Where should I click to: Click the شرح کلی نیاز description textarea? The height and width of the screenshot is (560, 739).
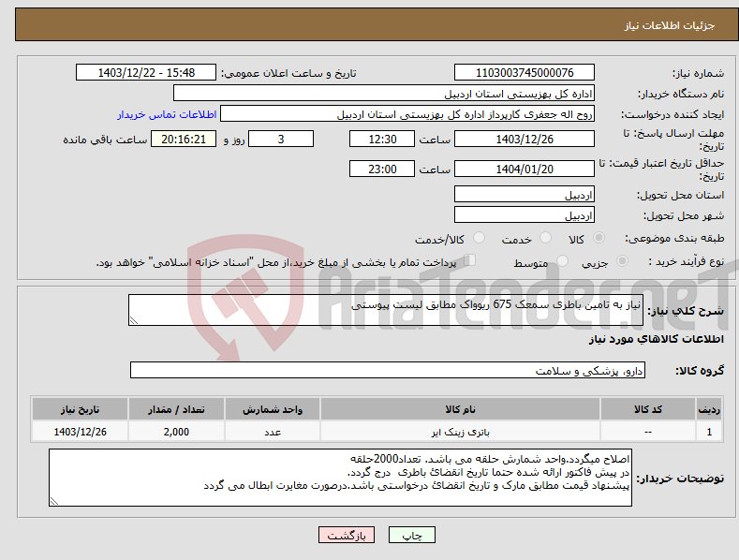(386, 310)
